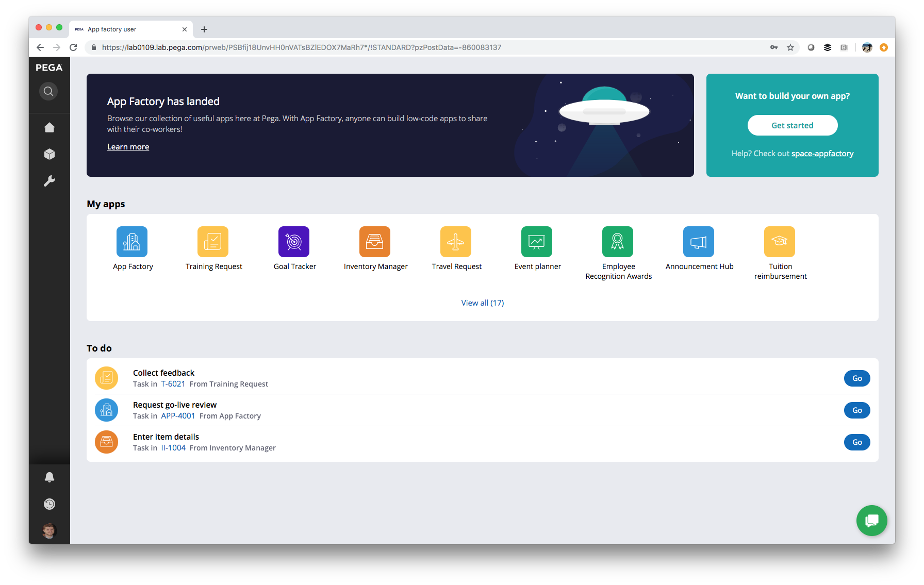Click the browser back arrow
Screen dimensions: 924x585
click(40, 47)
